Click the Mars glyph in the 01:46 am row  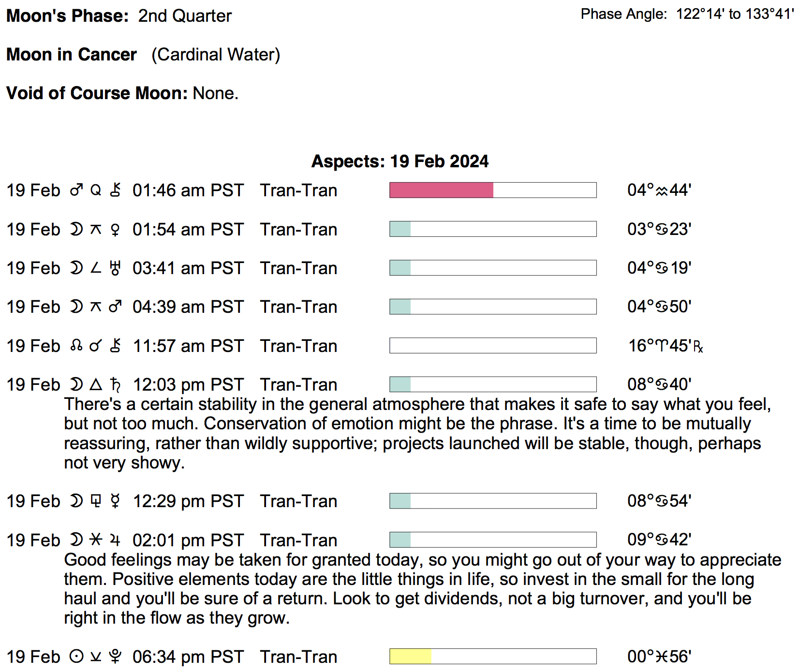tap(76, 190)
